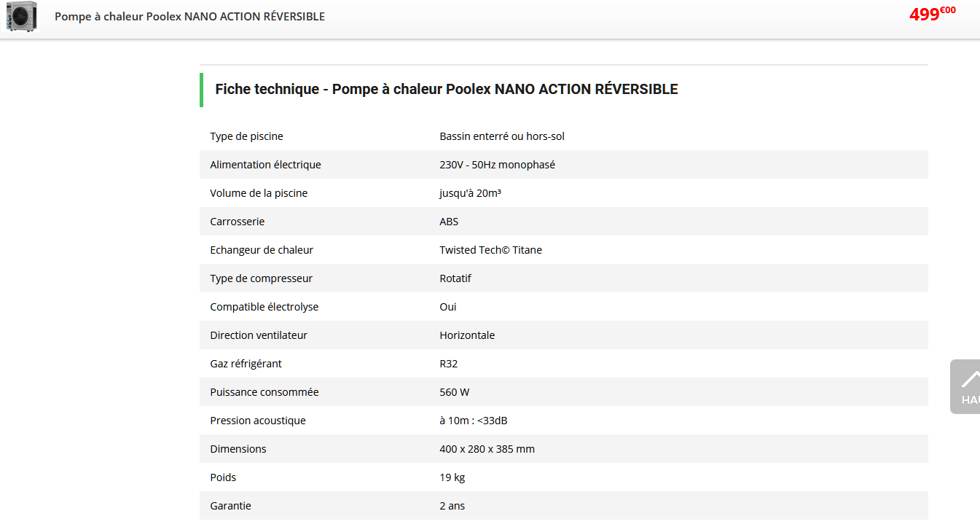This screenshot has height=527, width=980.
Task: Click the Type de compresseur label
Action: (x=261, y=278)
